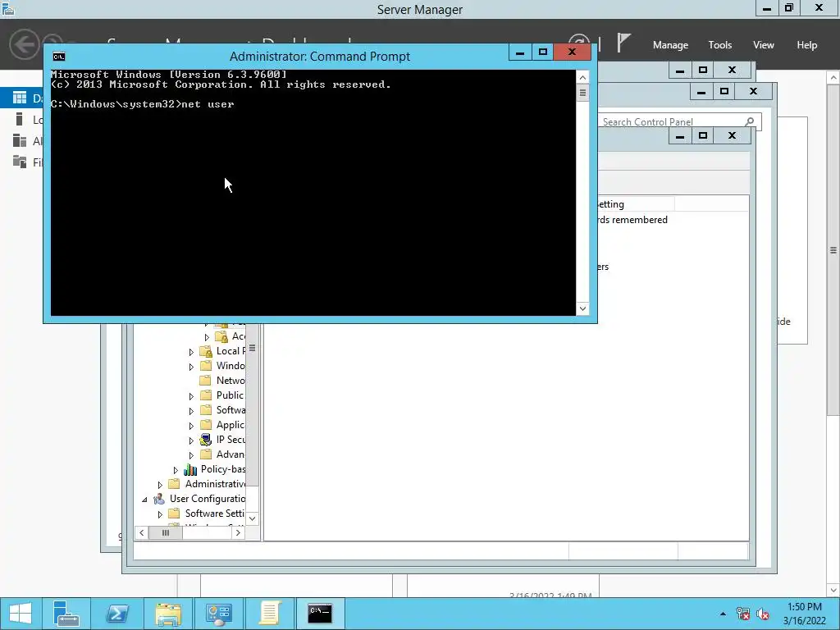This screenshot has height=630, width=840.
Task: Open File Explorer from the taskbar
Action: (x=167, y=614)
